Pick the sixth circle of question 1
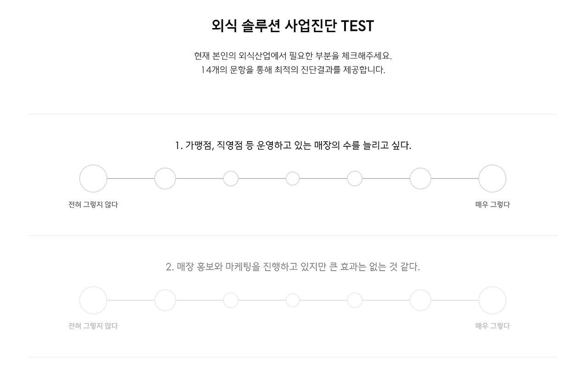This screenshot has width=588, height=373. 420,178
